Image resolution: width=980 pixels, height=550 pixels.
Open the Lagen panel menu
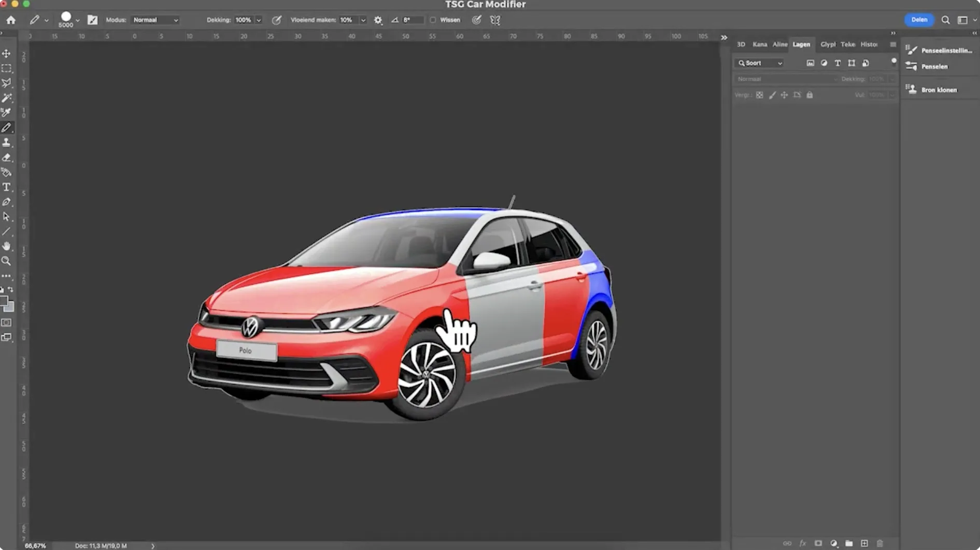(893, 45)
